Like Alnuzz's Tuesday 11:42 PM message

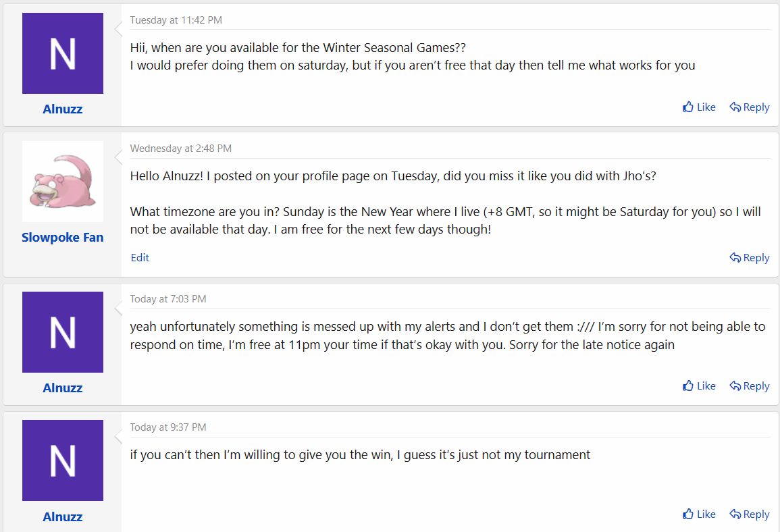[x=699, y=107]
